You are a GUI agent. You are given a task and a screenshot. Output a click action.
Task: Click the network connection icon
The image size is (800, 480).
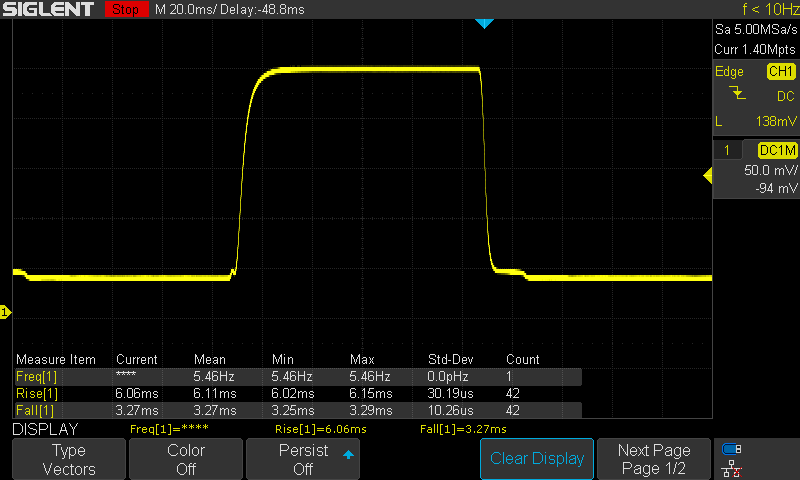coord(732,469)
